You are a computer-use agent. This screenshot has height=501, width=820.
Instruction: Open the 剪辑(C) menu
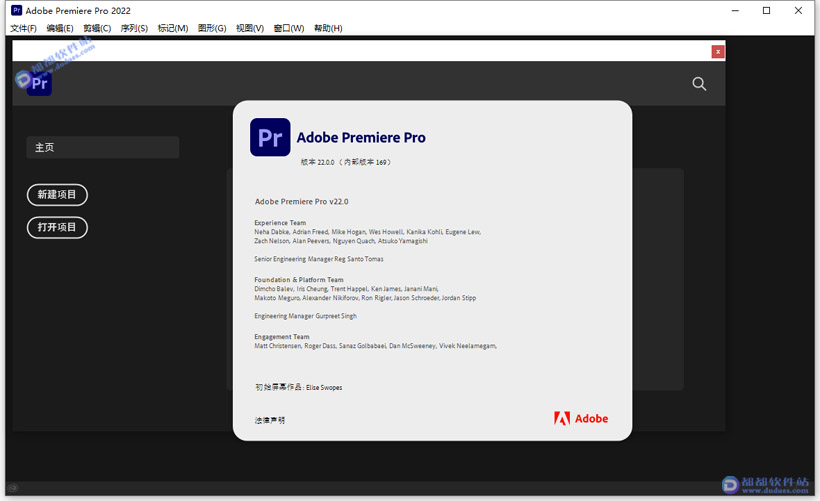pos(97,28)
